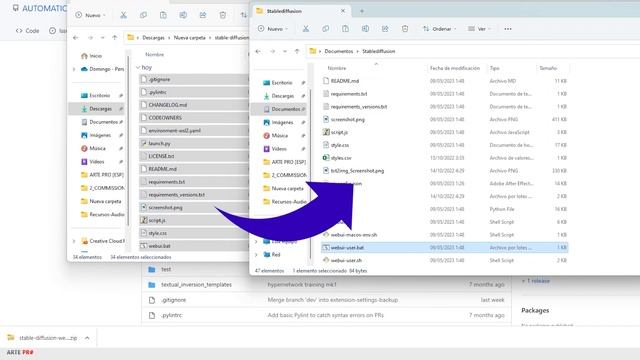The width and height of the screenshot is (640, 360).
Task: Collapse the 'hoy' group in Descargas window
Action: click(138, 67)
